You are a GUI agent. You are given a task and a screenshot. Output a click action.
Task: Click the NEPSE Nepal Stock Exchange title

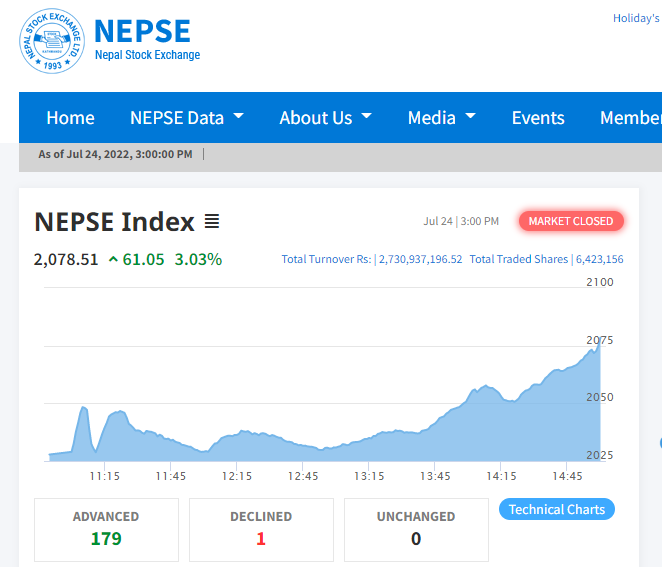[146, 40]
